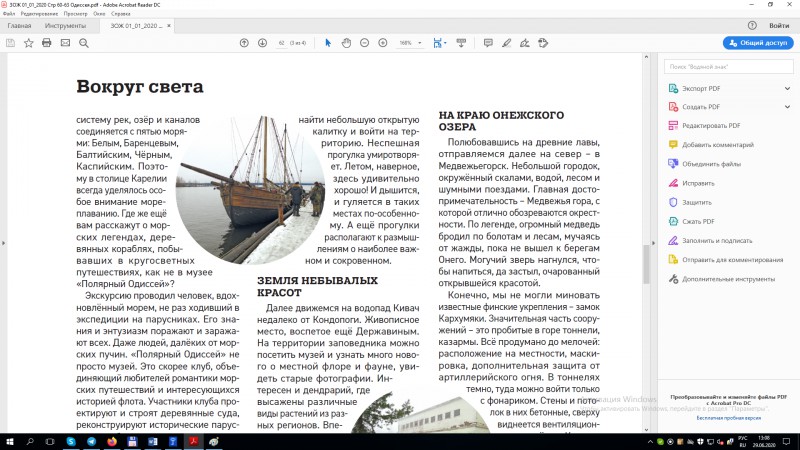This screenshot has width=800, height=450.
Task: Zoom in with plus icon
Action: click(x=383, y=43)
